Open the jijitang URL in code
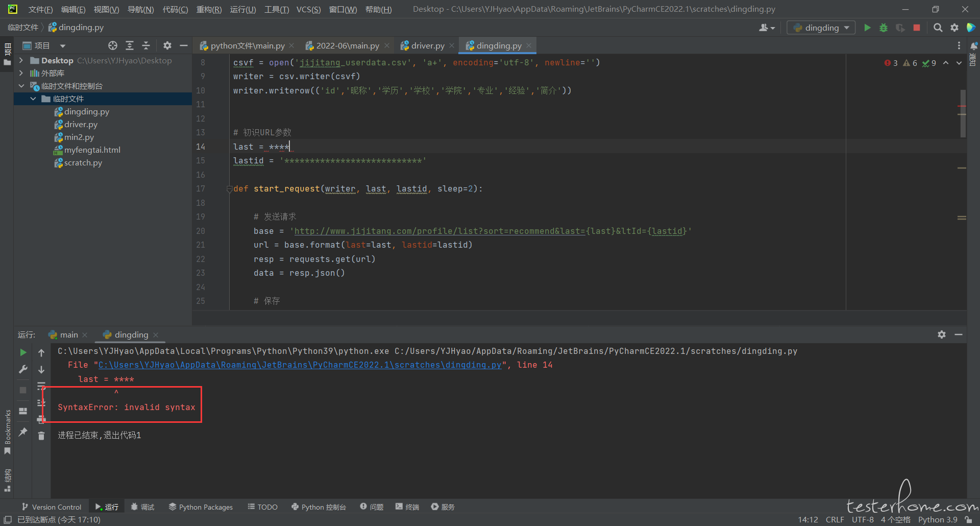Image resolution: width=980 pixels, height=526 pixels. pos(439,231)
